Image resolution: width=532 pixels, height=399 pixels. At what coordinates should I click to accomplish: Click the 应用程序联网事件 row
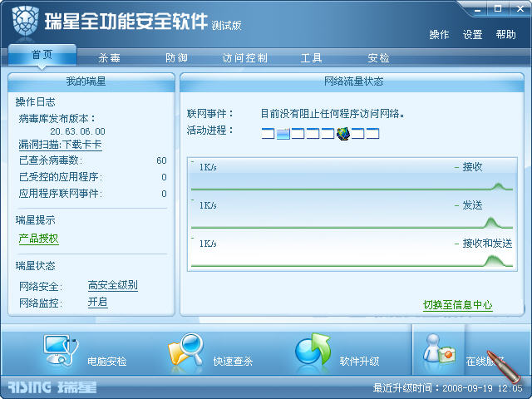[x=92, y=194]
